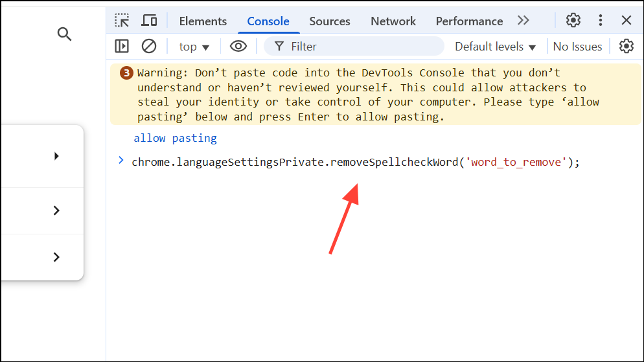Close the DevTools panel

point(627,20)
